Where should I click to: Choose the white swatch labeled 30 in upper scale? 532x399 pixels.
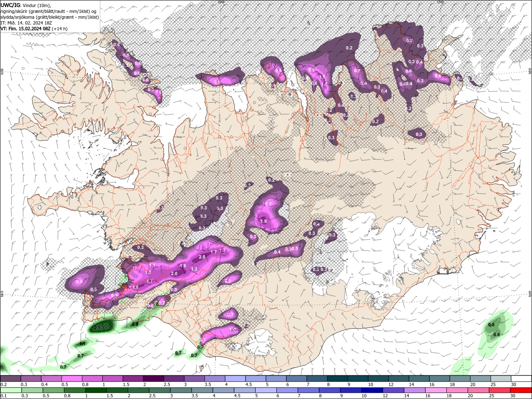pyautogui.click(x=521, y=379)
